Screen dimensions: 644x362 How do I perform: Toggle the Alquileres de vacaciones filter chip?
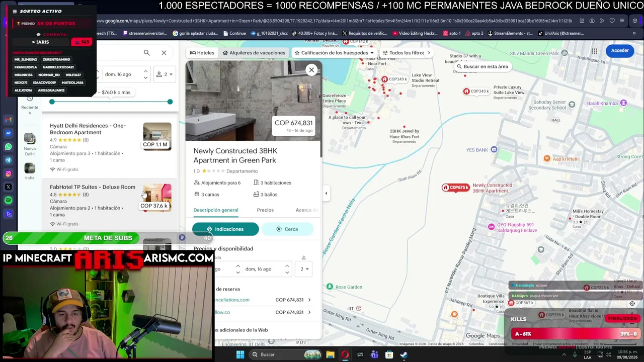coord(254,53)
